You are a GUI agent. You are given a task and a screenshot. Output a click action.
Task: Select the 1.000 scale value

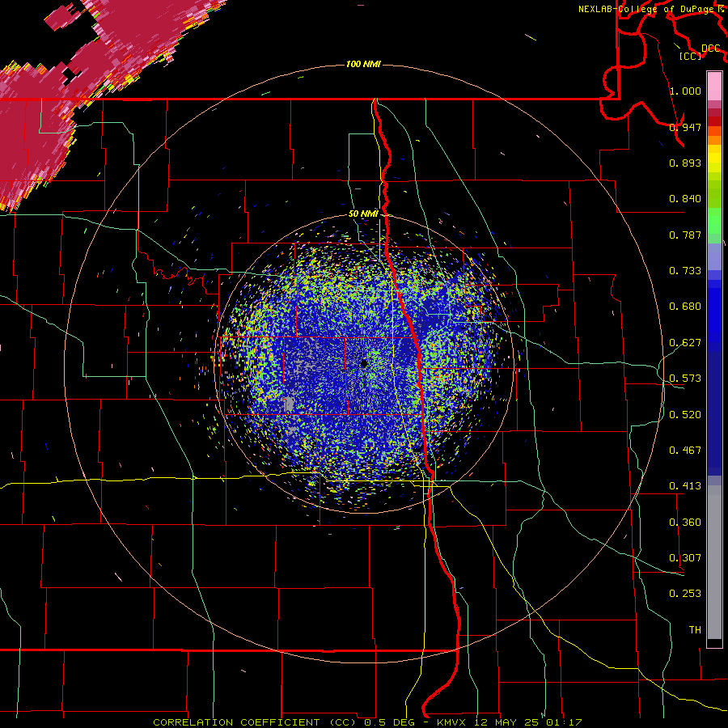pyautogui.click(x=685, y=91)
